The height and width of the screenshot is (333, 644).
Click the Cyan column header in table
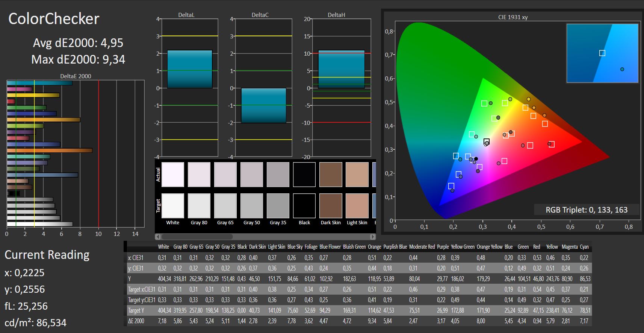pyautogui.click(x=584, y=247)
